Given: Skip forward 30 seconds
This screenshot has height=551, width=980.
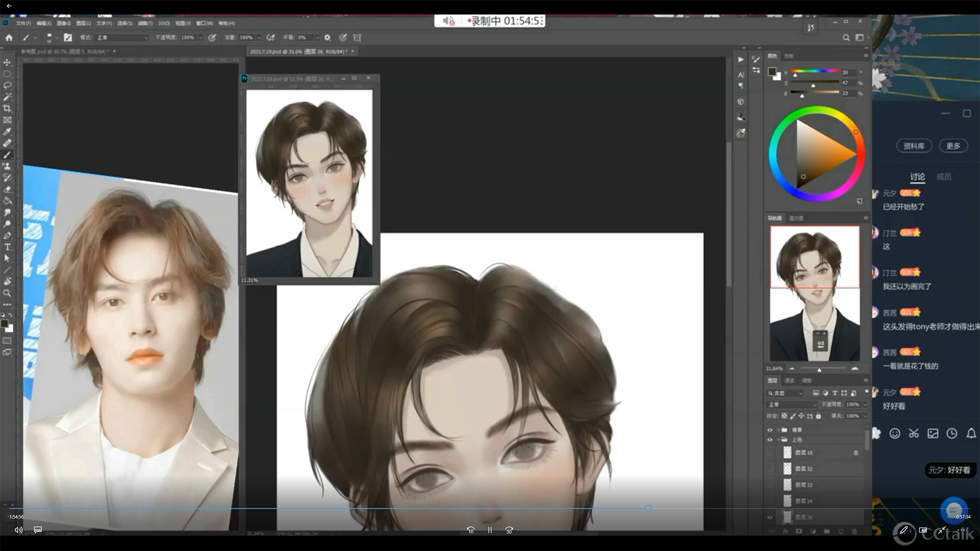Looking at the screenshot, I should [x=509, y=530].
